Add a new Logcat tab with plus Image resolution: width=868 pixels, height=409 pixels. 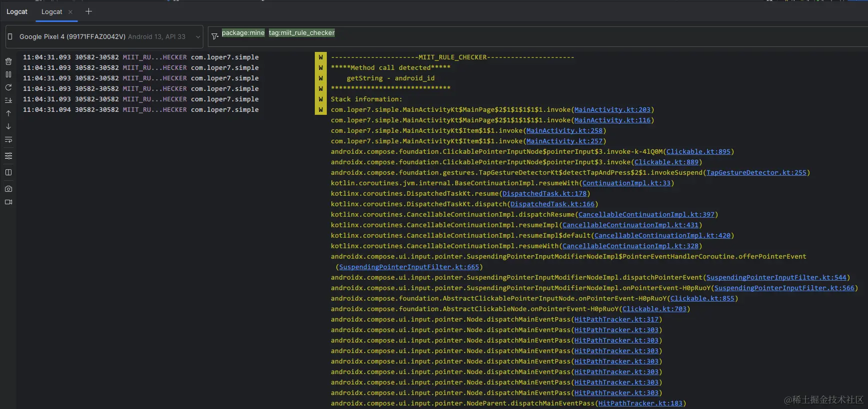(x=88, y=11)
